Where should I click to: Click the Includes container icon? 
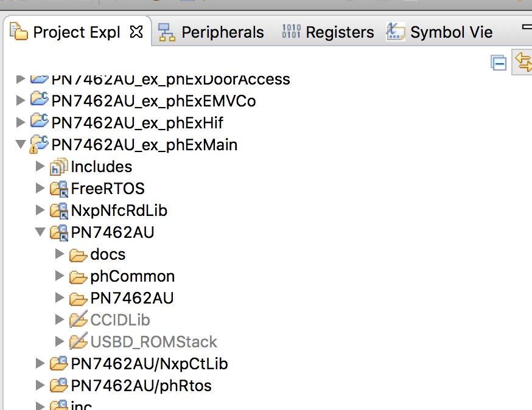click(x=58, y=166)
